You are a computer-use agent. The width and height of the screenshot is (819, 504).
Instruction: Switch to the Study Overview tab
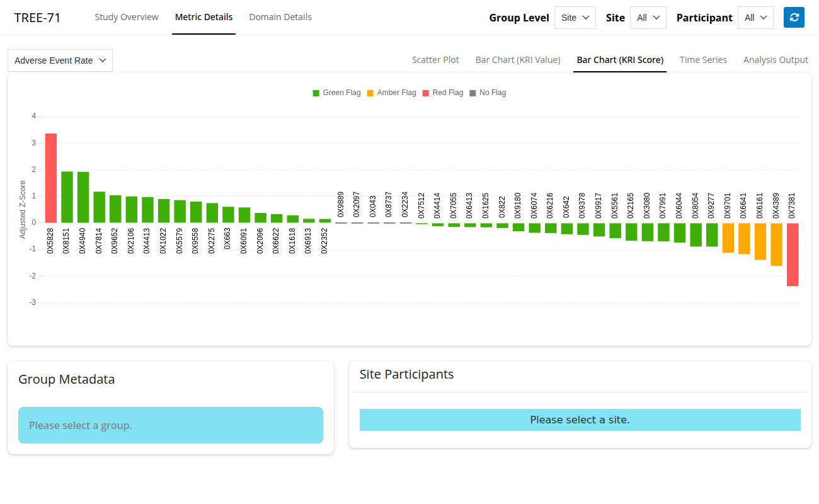(127, 17)
